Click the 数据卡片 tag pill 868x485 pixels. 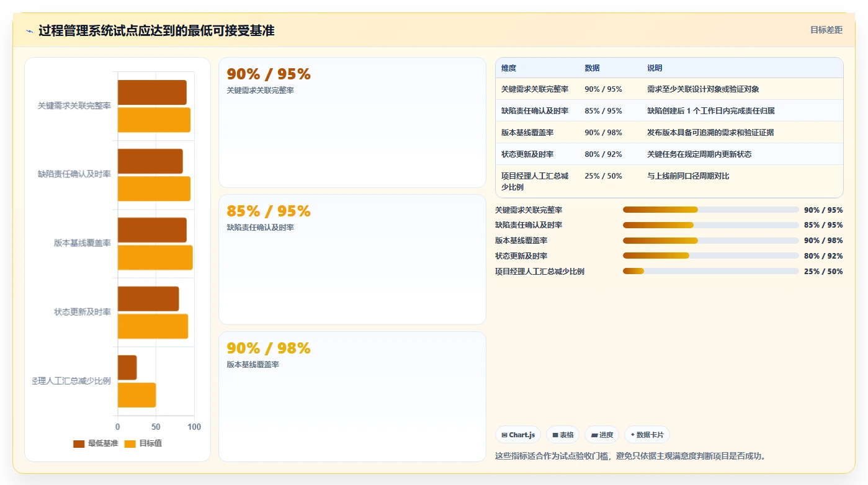[x=647, y=435]
